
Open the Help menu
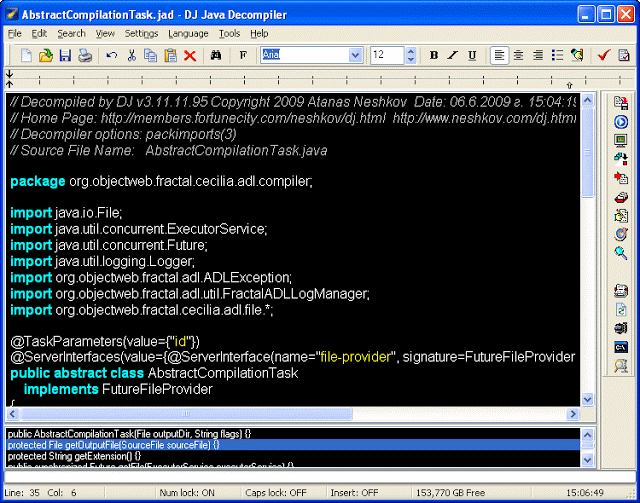coord(259,33)
